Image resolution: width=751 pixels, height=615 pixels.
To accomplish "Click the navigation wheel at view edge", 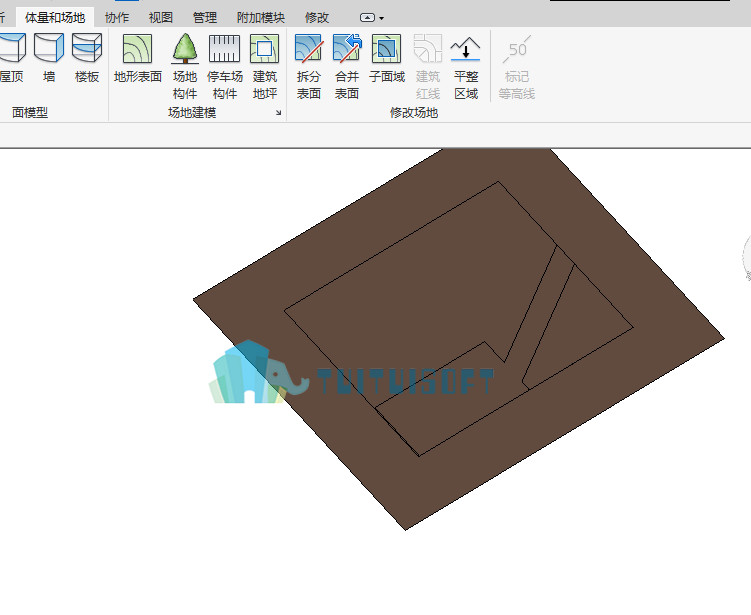I will (746, 259).
